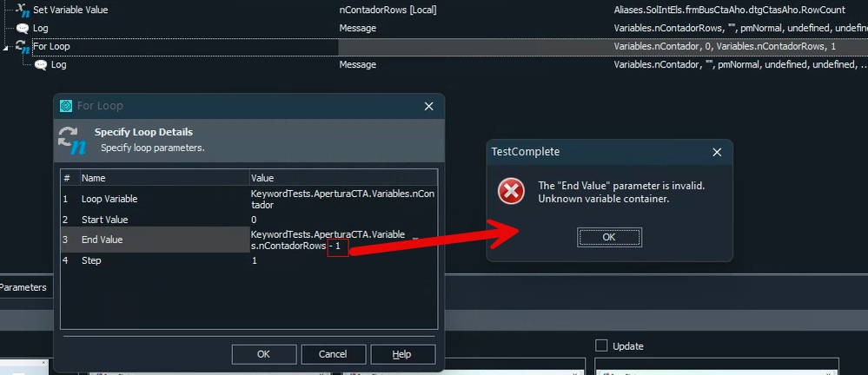Screen dimensions: 868x375
Task: Click the error text 'The "End Value" parameter is invalid'
Action: 621,186
